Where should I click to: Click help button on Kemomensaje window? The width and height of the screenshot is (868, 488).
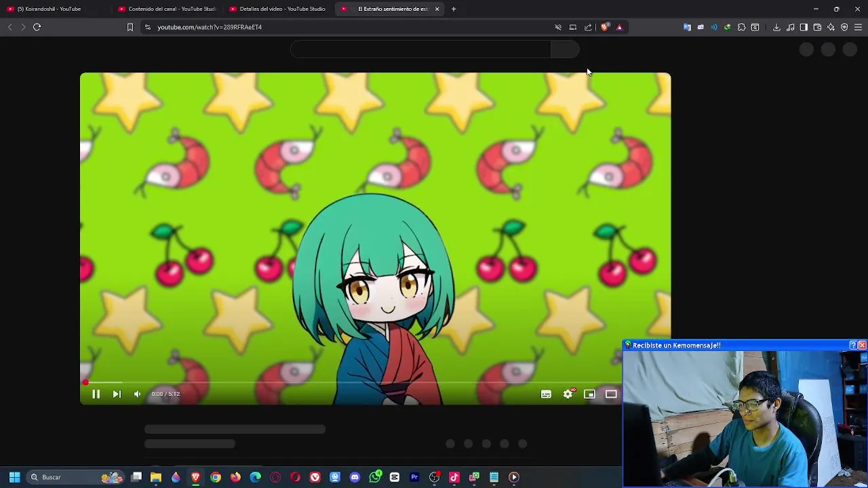click(853, 346)
